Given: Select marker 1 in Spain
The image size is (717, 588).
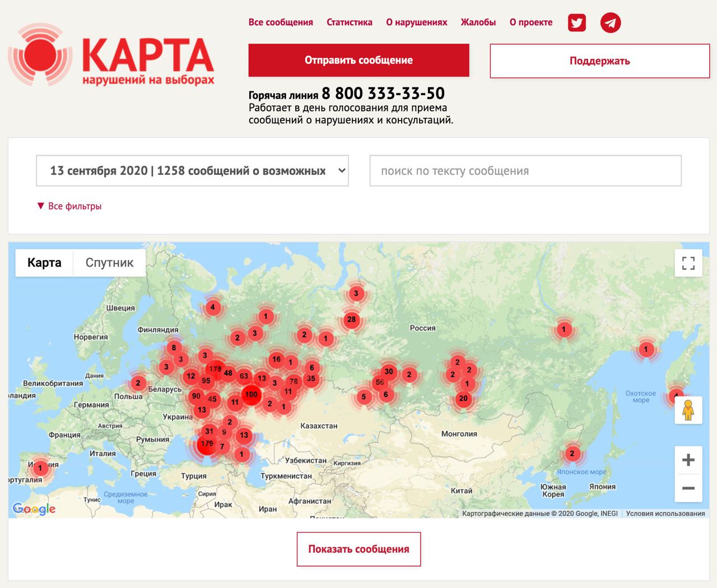Looking at the screenshot, I should (x=40, y=468).
